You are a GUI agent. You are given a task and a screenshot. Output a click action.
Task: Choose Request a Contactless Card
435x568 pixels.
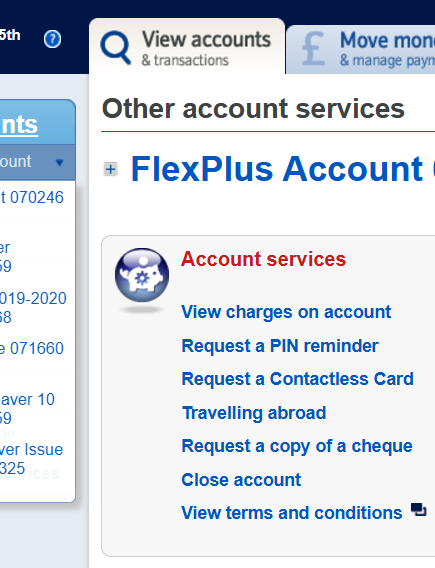point(297,379)
